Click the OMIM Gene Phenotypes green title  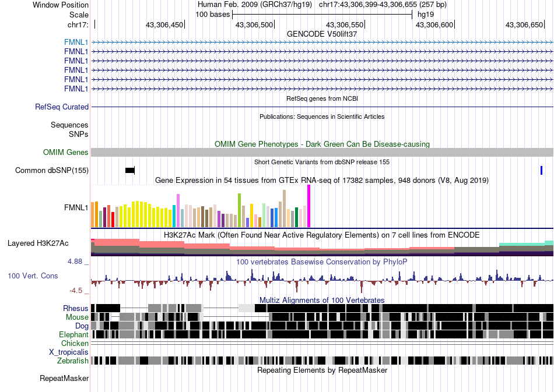pos(322,144)
